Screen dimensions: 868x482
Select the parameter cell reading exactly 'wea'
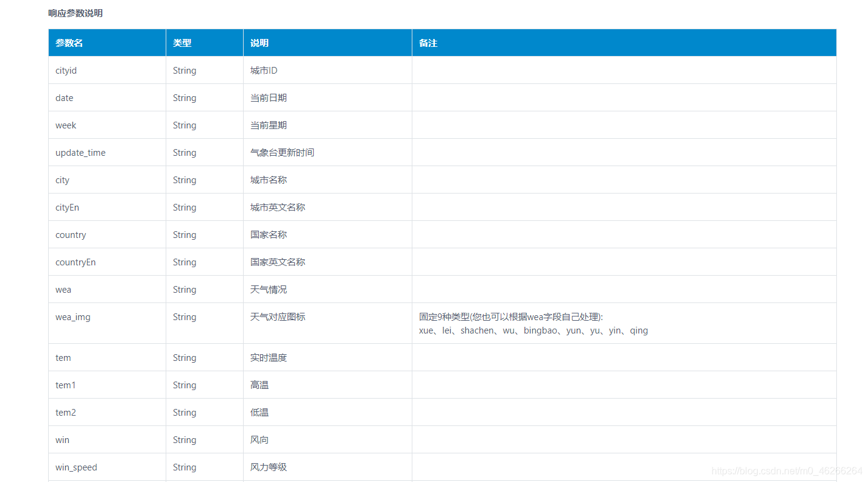(107, 289)
